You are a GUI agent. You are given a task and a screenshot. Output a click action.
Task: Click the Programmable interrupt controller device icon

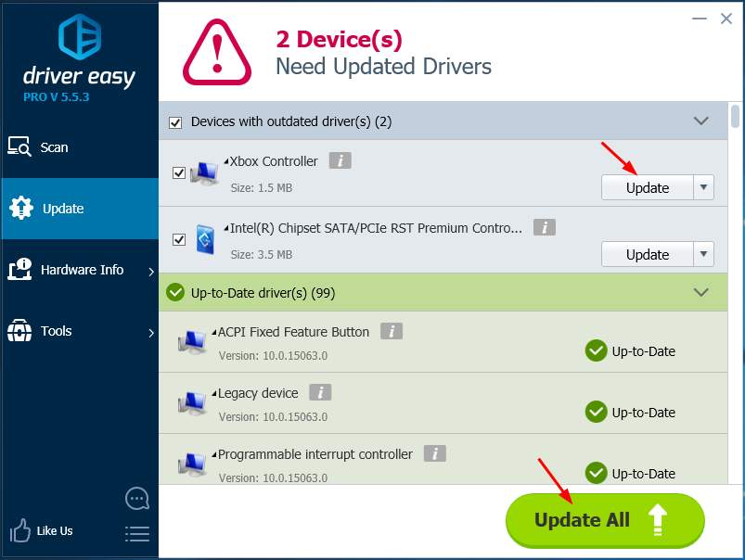(192, 465)
